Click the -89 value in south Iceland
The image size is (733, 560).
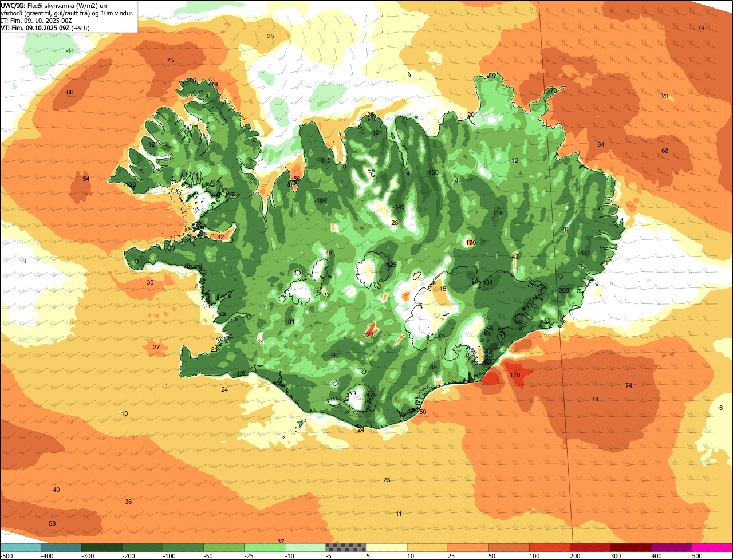[432, 368]
